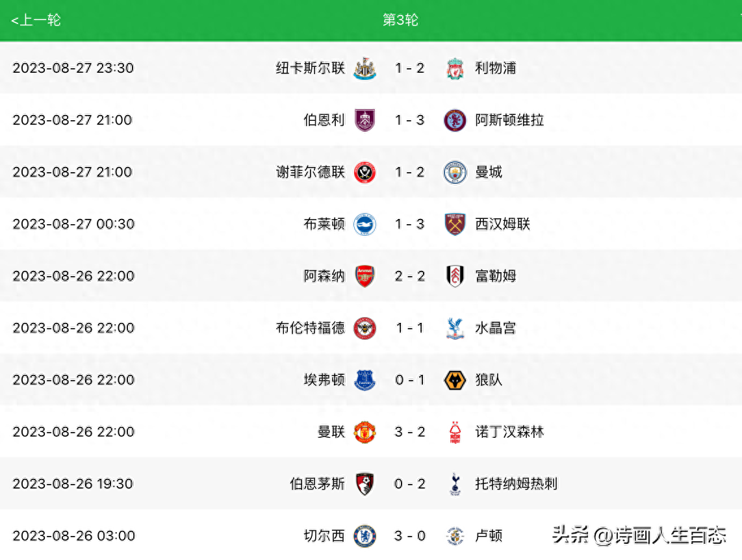Select the 第3轮 round header

[x=400, y=20]
